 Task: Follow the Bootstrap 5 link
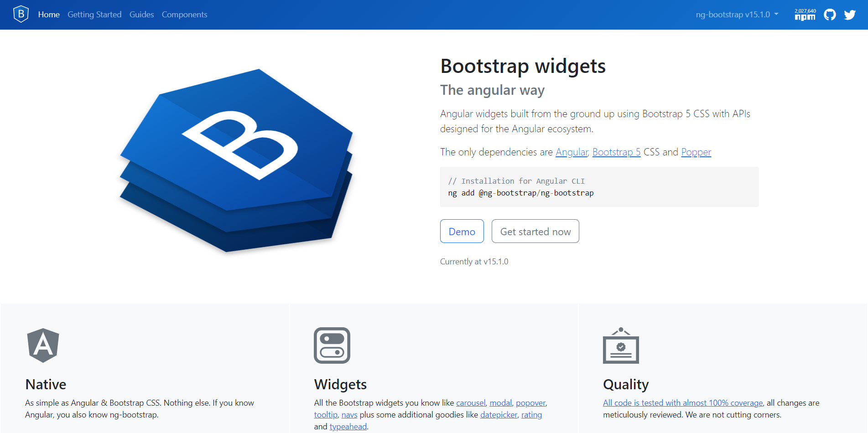point(616,152)
